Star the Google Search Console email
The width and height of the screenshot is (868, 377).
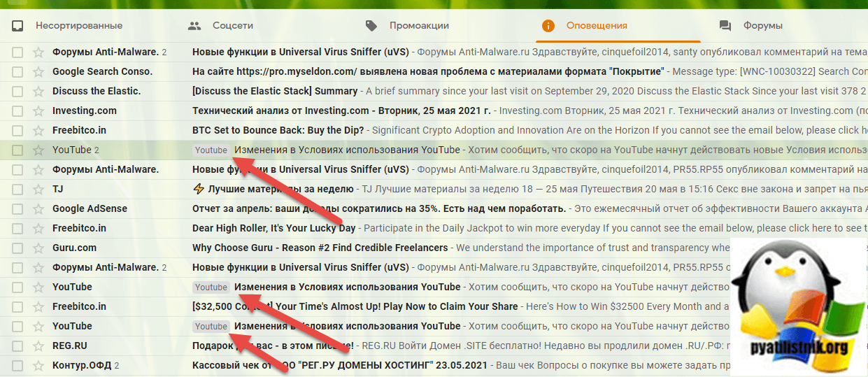pos(38,71)
